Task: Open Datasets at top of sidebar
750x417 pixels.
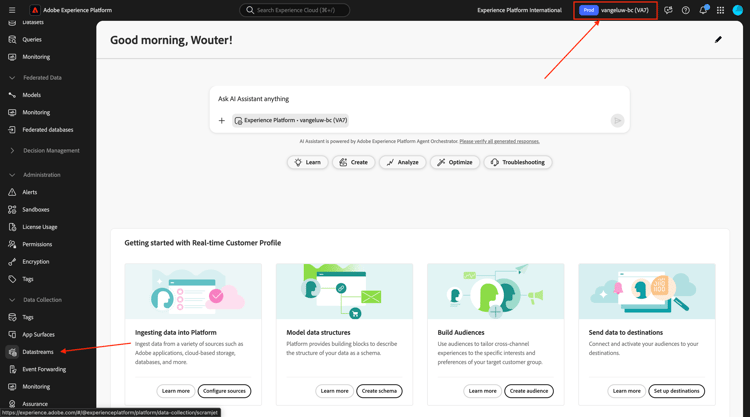Action: point(33,22)
